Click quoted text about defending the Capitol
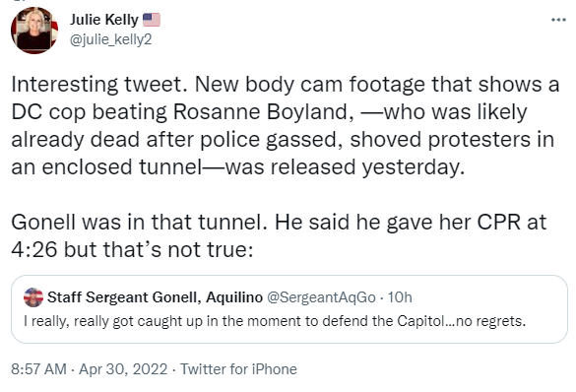Screen dimensions: 576x392 coord(275,321)
